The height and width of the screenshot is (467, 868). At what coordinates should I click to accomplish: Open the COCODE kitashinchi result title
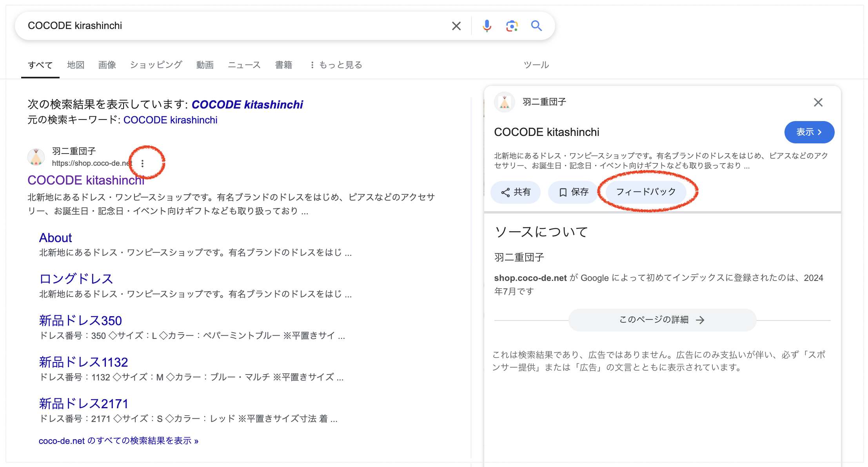coord(86,180)
